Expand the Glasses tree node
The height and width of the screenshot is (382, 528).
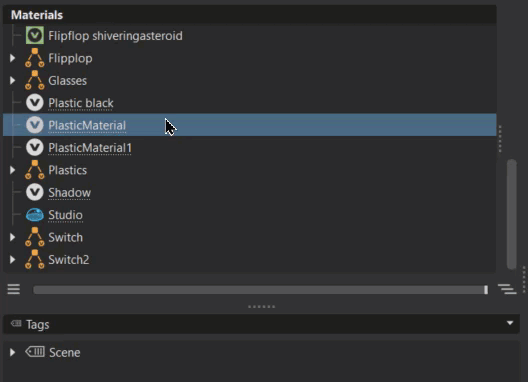pos(12,80)
